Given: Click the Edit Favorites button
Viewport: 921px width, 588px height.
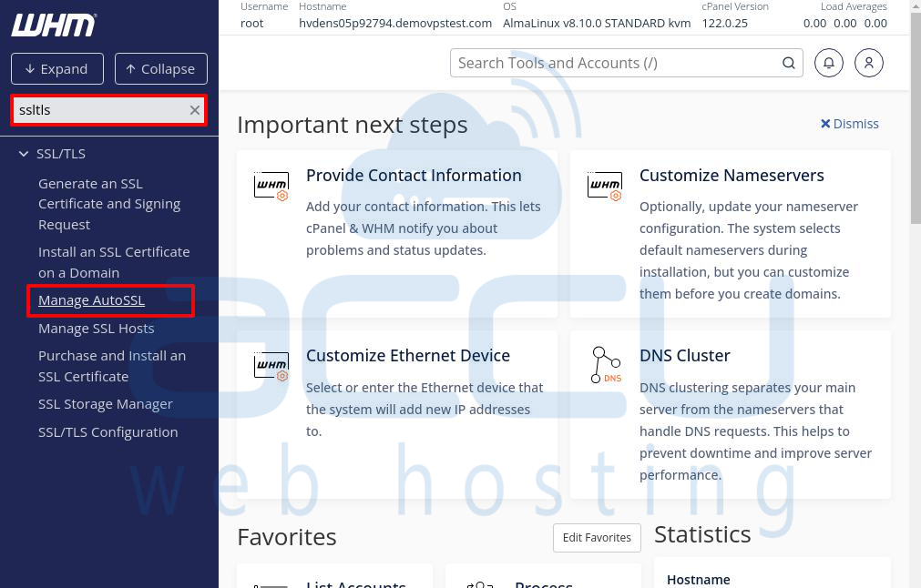Looking at the screenshot, I should [x=597, y=538].
